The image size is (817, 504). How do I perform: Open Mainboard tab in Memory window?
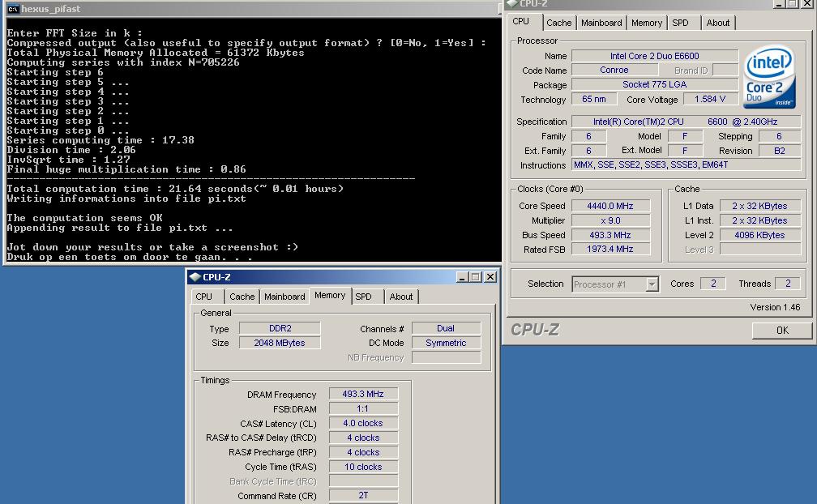(x=284, y=297)
